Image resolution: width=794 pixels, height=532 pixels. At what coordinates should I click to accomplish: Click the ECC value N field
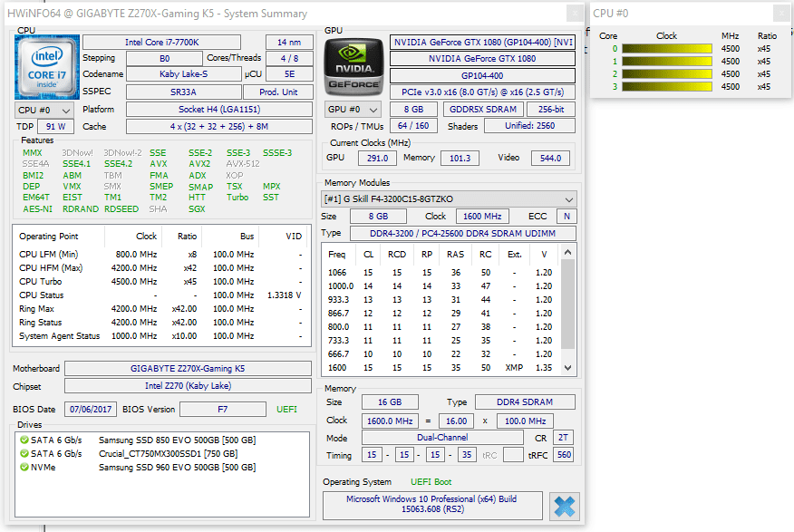pos(566,216)
